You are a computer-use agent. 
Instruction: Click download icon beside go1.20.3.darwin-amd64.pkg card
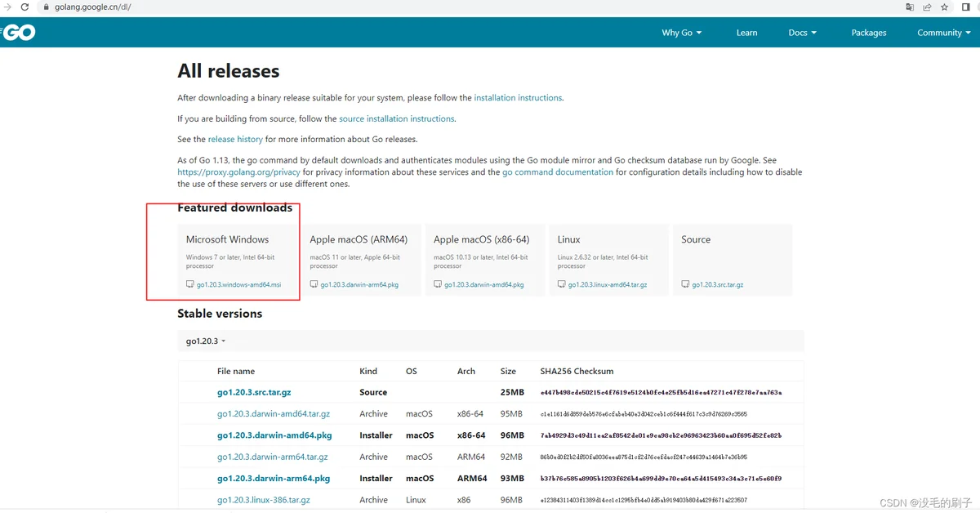438,285
